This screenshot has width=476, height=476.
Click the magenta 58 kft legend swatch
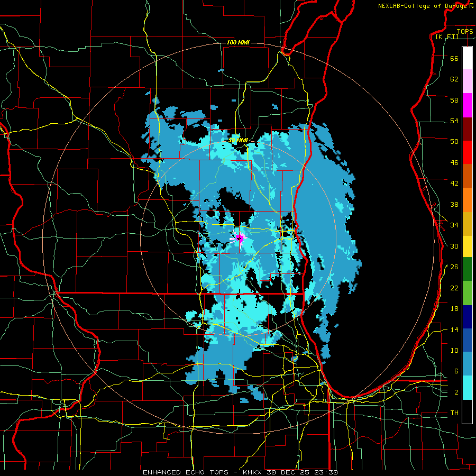coord(467,105)
